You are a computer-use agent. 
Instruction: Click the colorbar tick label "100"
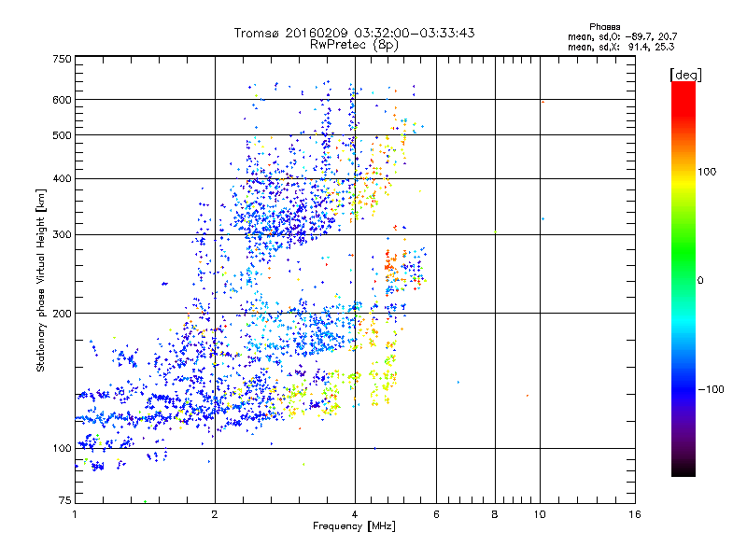(x=707, y=172)
